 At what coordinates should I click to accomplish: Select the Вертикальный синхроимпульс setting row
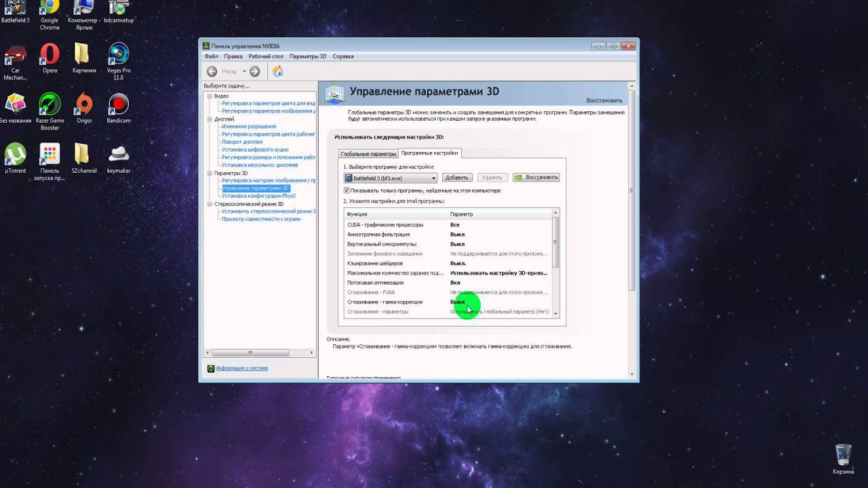448,244
